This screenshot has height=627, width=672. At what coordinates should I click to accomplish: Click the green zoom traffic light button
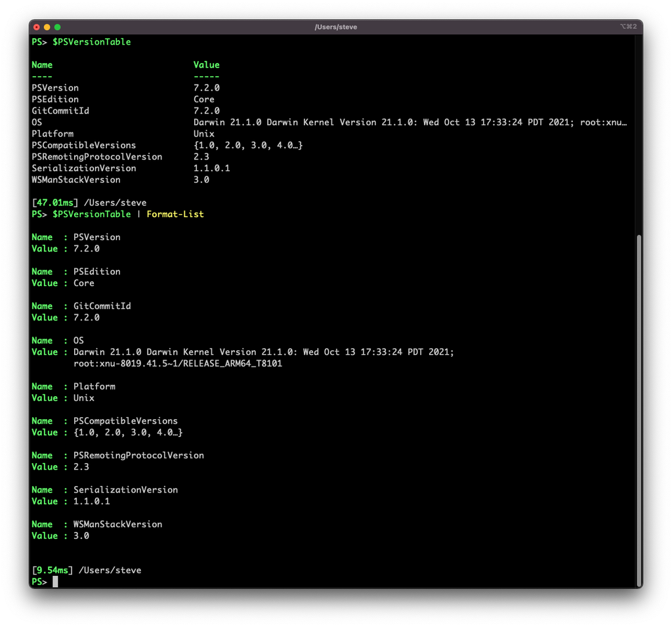(58, 27)
